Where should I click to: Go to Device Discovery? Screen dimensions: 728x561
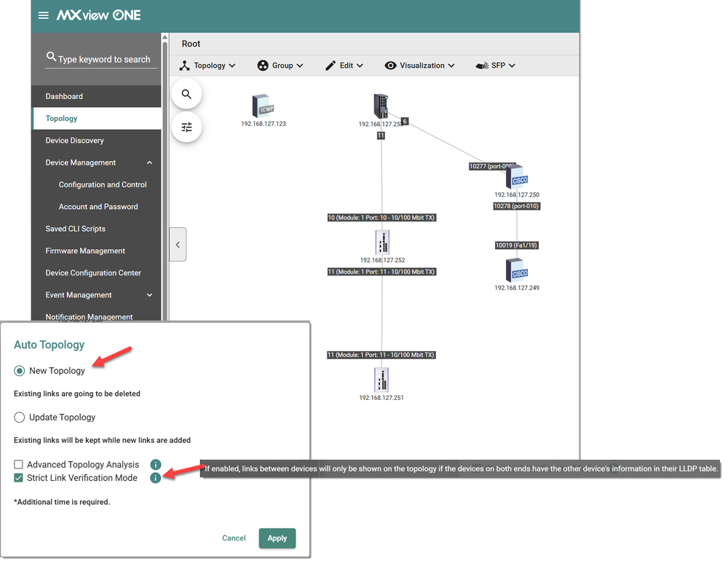[x=97, y=141]
